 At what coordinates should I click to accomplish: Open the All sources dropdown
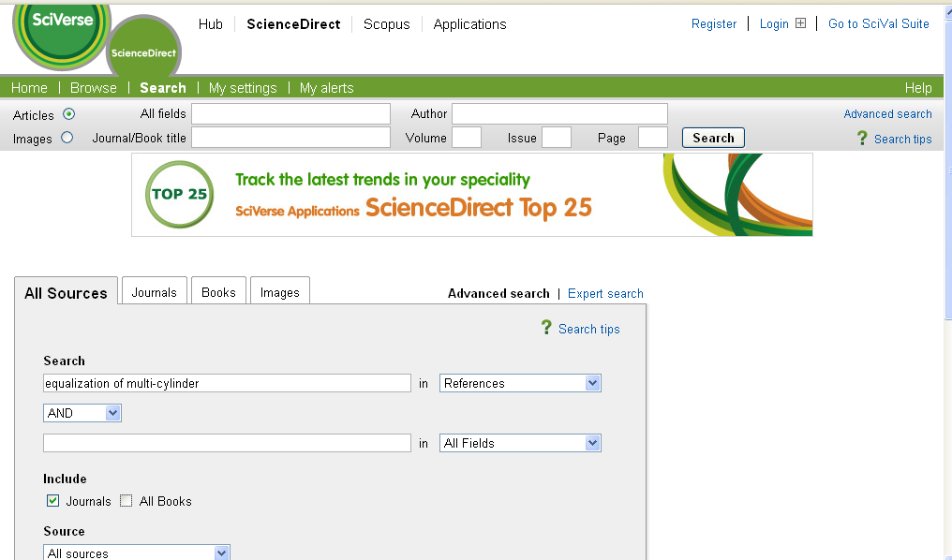click(x=137, y=553)
